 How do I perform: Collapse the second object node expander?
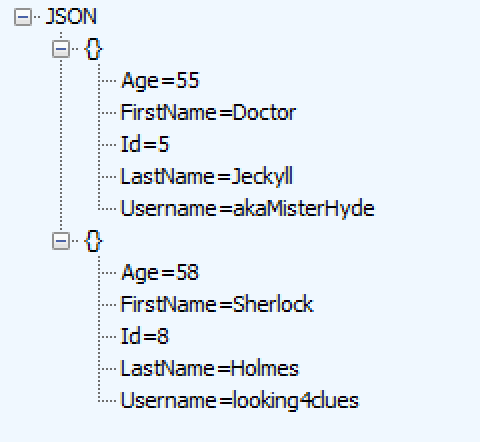(x=61, y=241)
